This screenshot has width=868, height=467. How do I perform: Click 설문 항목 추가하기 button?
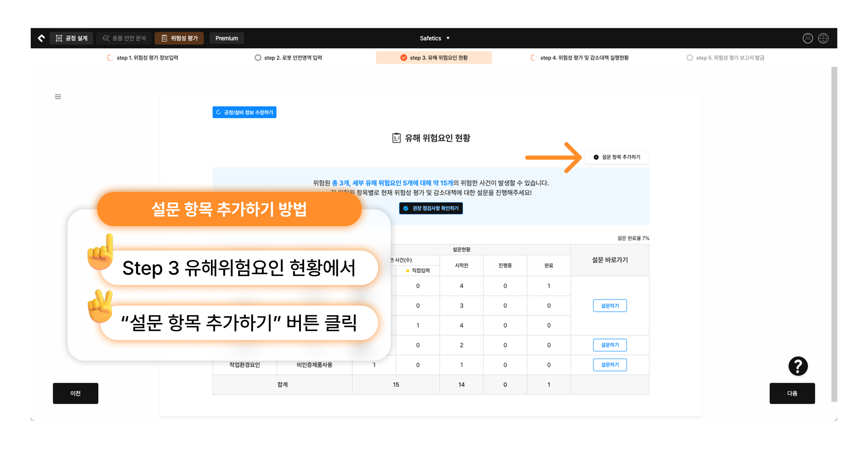pos(617,157)
